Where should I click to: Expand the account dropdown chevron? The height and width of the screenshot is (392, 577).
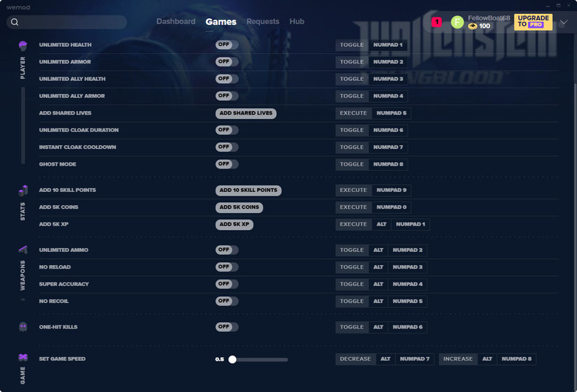tap(563, 23)
